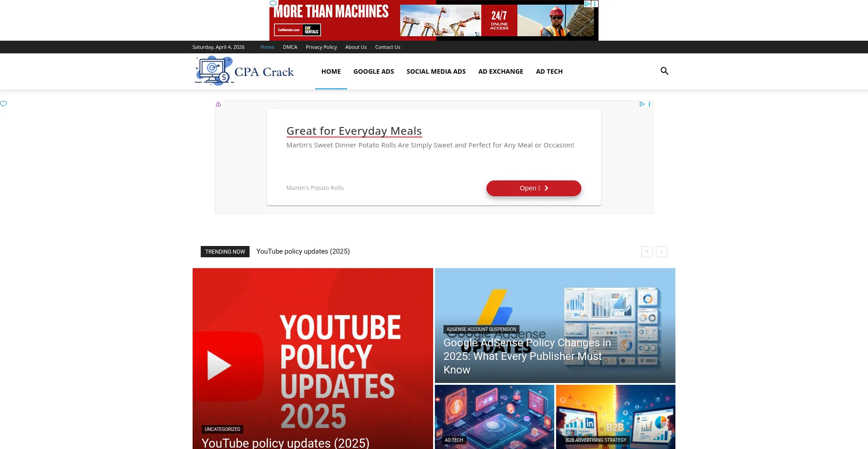
Task: Show previous trending post arrow
Action: pyautogui.click(x=647, y=251)
